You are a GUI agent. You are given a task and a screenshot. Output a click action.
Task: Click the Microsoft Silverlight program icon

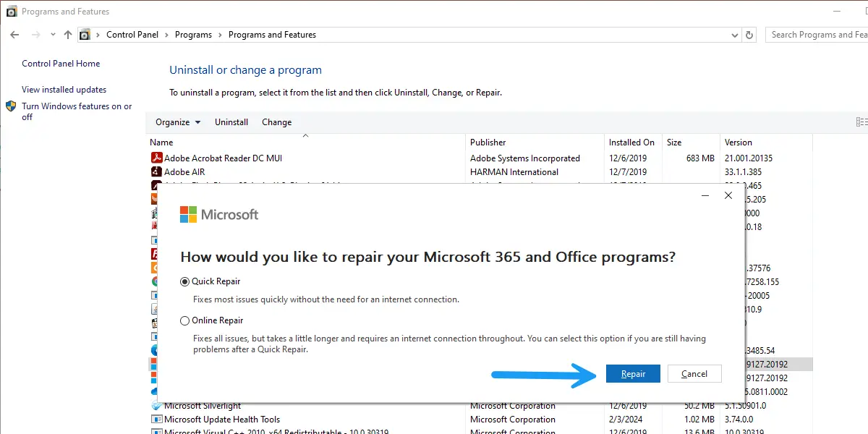tap(156, 406)
